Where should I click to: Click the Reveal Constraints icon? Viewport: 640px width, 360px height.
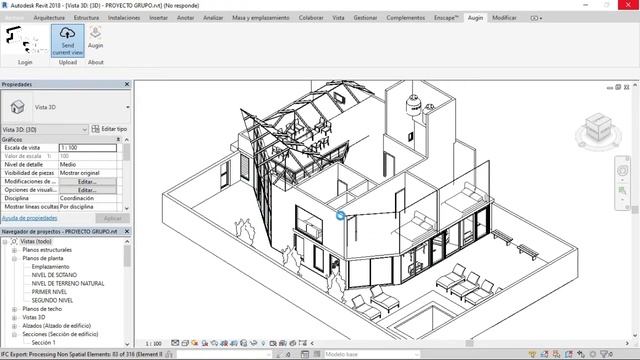[x=302, y=343]
